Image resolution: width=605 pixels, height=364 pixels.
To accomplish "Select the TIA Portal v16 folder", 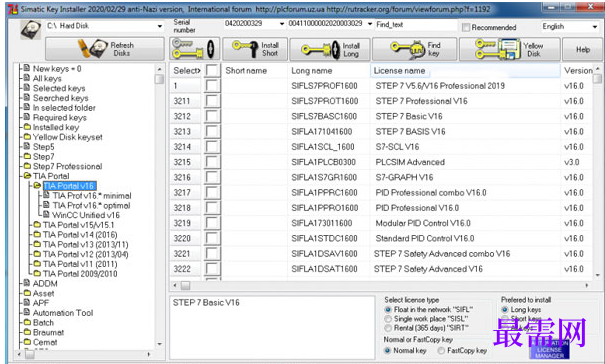I will tap(69, 186).
